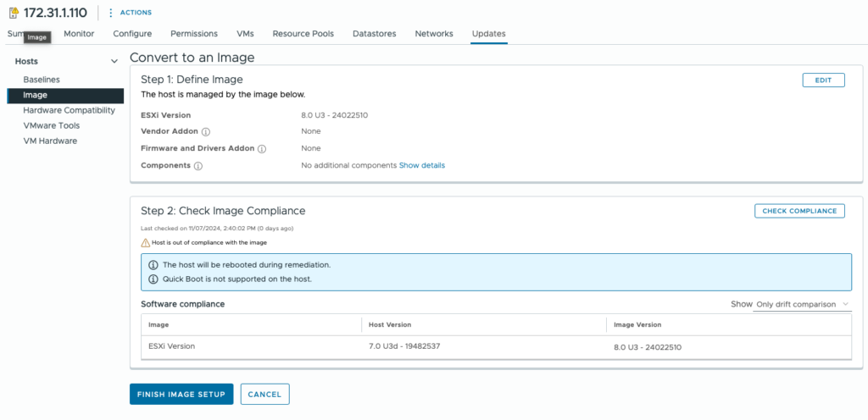Screen dimensions: 868x420
Task: Click the Convert to an Image heading
Action: (192, 58)
